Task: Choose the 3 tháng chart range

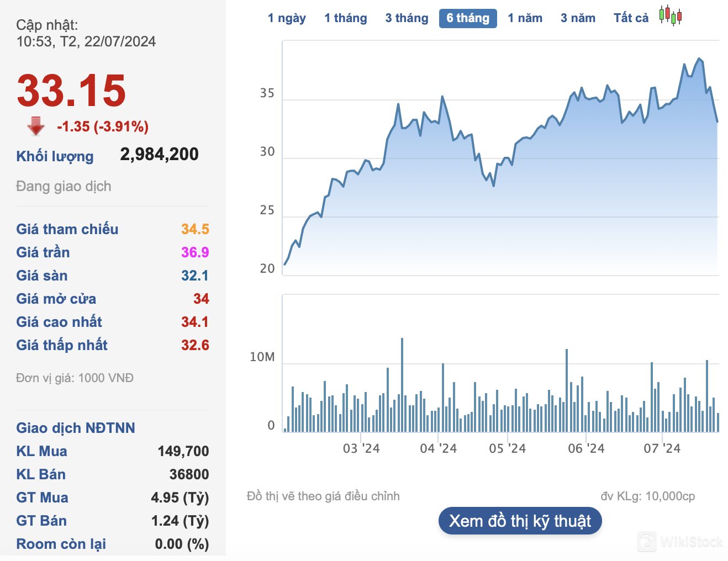Action: pyautogui.click(x=407, y=18)
